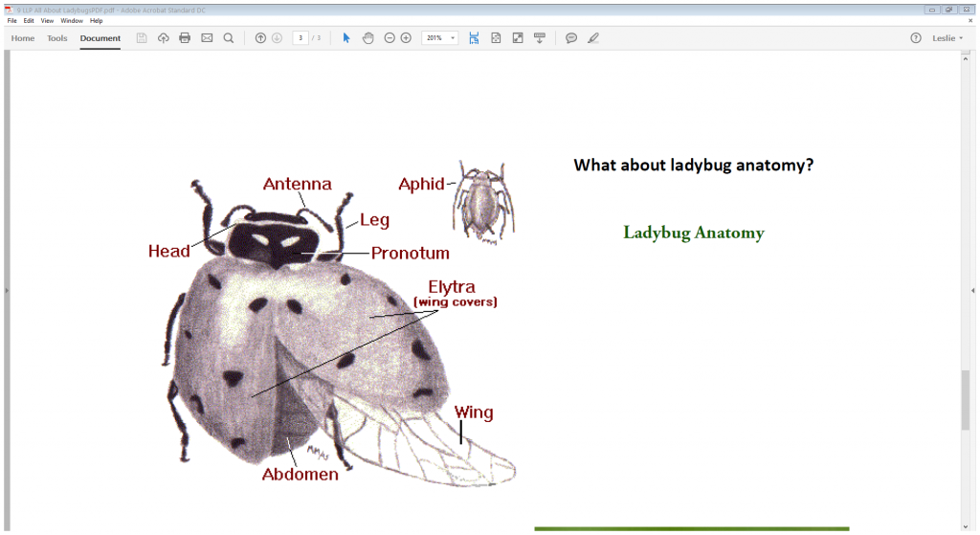980x535 pixels.
Task: Go to previous page with up arrow
Action: [x=260, y=38]
